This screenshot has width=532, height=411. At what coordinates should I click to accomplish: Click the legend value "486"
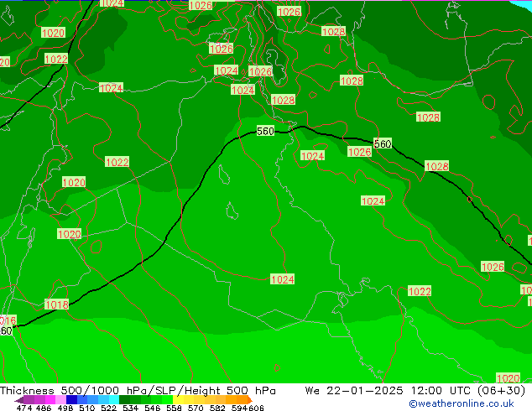pyautogui.click(x=44, y=408)
